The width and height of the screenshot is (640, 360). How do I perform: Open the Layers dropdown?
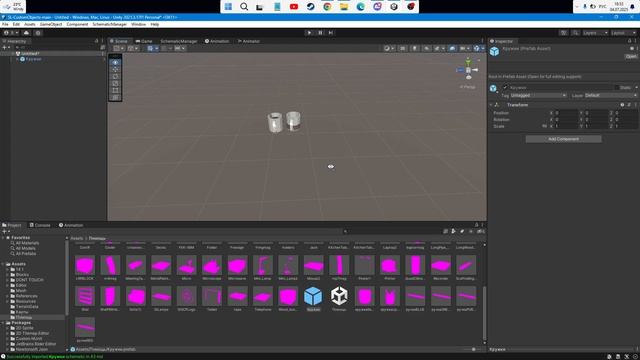[596, 33]
